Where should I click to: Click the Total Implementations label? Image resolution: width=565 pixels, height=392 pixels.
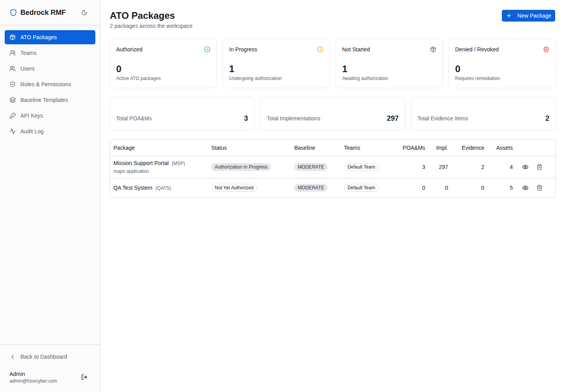tap(293, 118)
